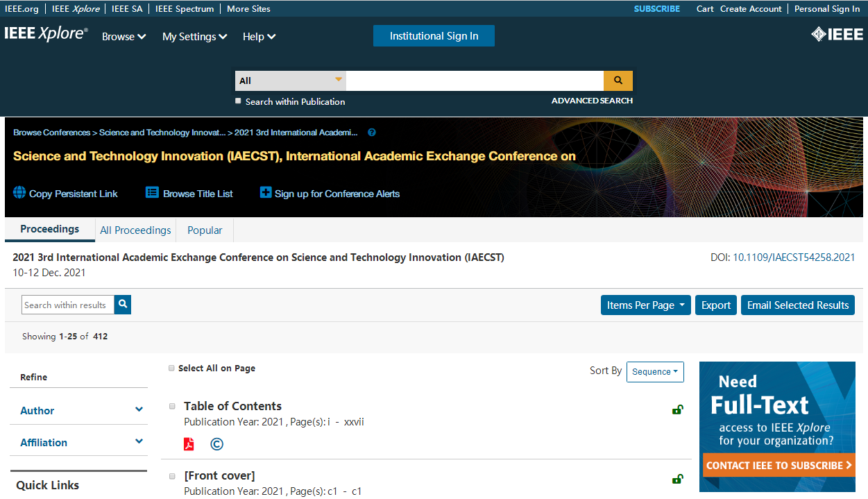The image size is (868, 499).
Task: Click the plus icon for Conference Alerts
Action: (266, 193)
